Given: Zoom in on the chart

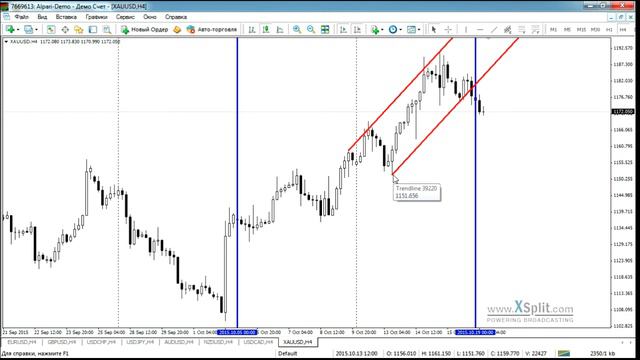Looking at the screenshot, I should (x=297, y=29).
